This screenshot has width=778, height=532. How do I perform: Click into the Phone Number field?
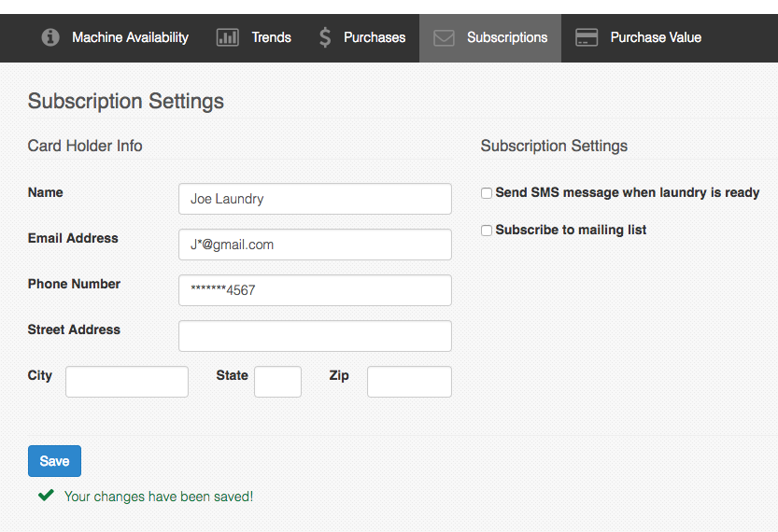pos(315,290)
